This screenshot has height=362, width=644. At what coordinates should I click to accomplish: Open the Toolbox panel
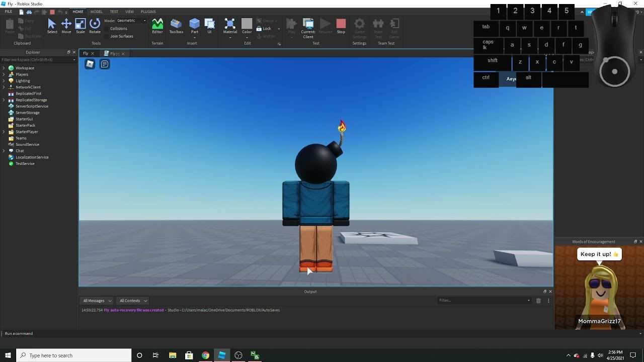click(176, 26)
